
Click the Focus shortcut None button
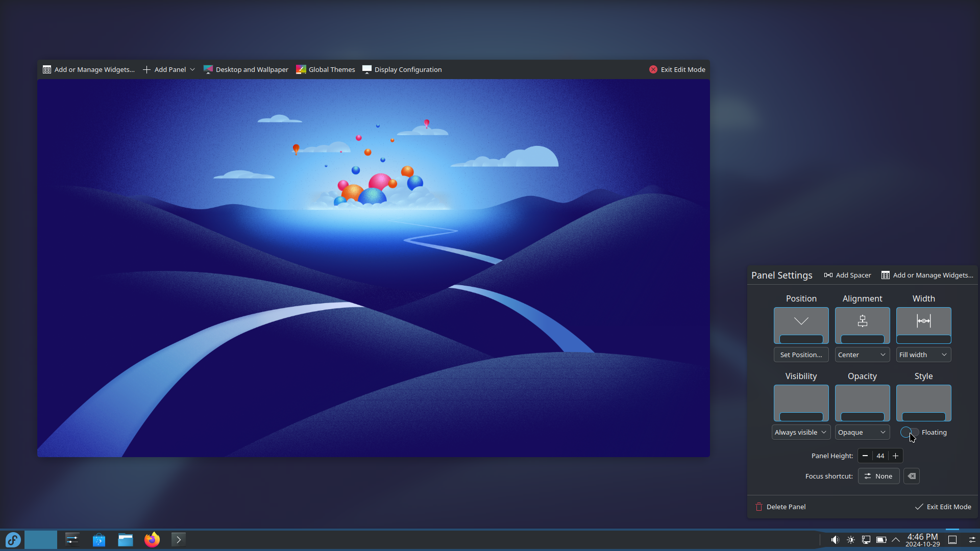click(x=878, y=476)
